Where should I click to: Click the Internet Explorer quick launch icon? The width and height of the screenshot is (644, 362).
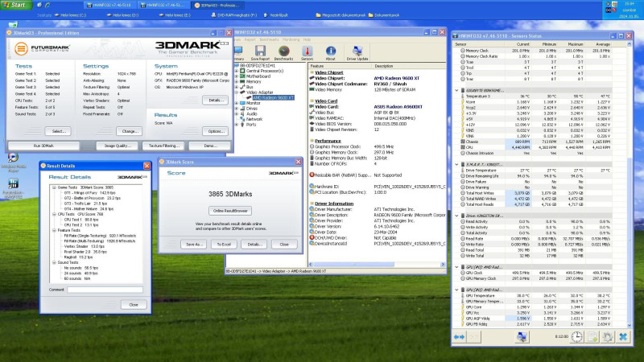[47, 5]
